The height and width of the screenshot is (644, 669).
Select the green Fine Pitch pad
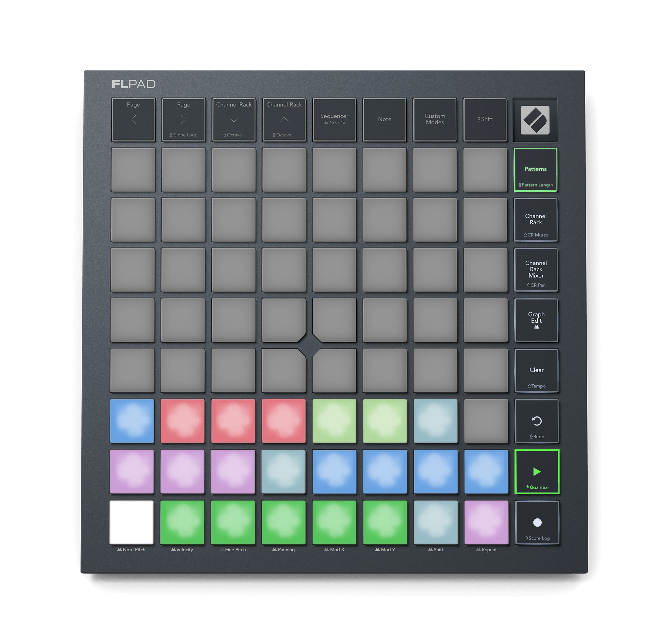pyautogui.click(x=233, y=522)
